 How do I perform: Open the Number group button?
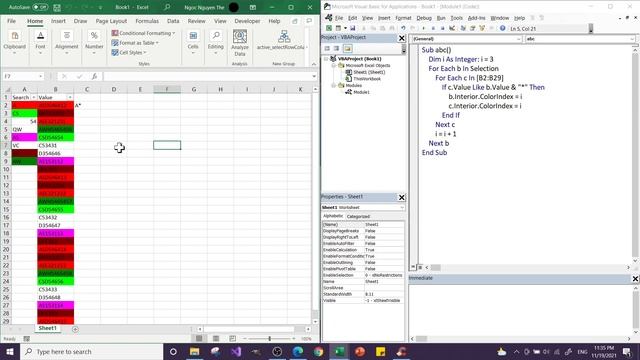[x=94, y=42]
